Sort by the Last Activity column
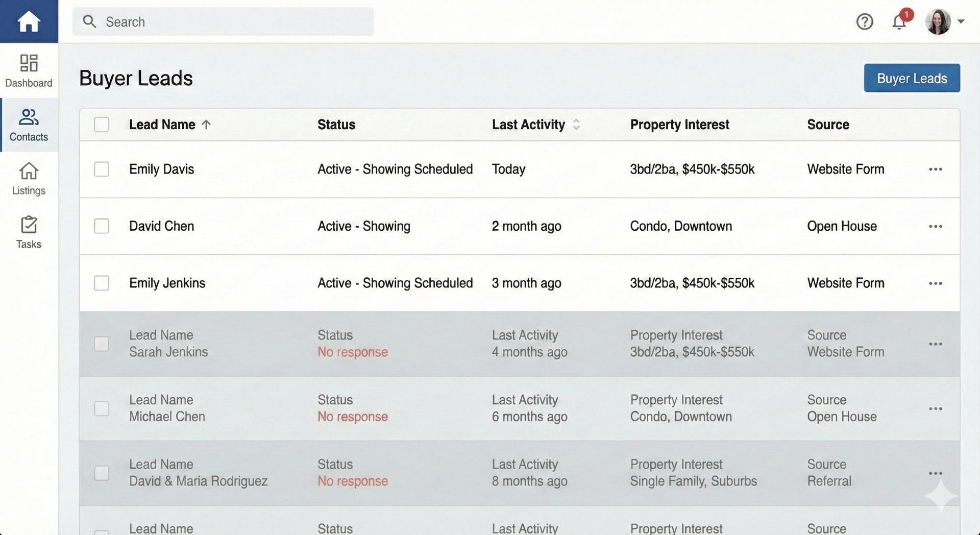 point(576,125)
